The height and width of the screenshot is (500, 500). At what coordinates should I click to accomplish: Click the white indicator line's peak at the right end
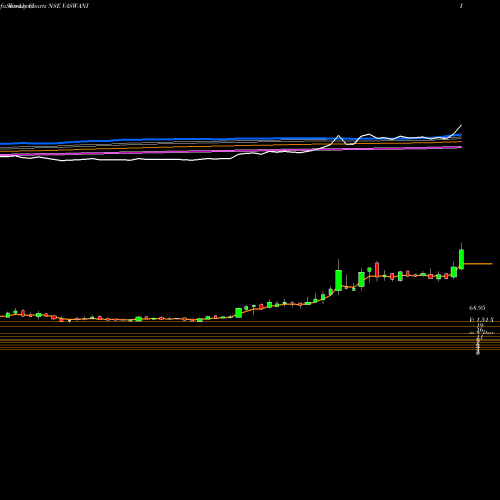coord(461,126)
